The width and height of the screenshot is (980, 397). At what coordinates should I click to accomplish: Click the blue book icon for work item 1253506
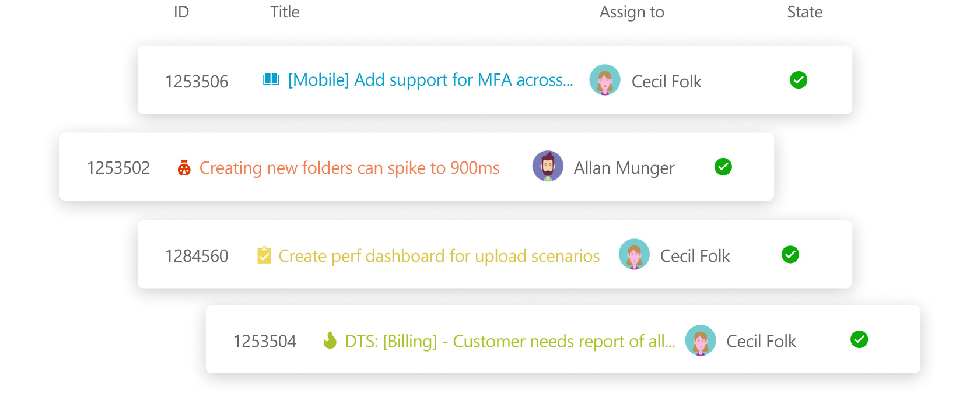[271, 80]
